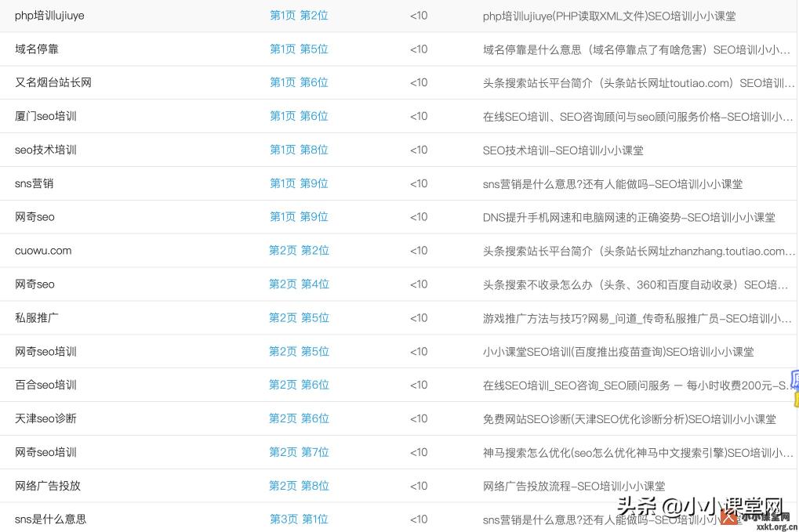799x532 pixels.
Task: Select keyword cell 又名烟台站长网
Action: [x=53, y=82]
